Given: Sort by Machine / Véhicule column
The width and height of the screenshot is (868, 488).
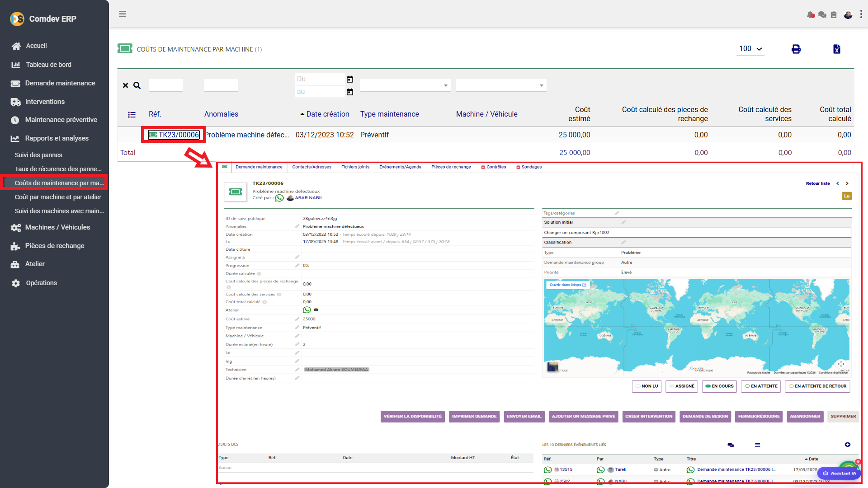Looking at the screenshot, I should pyautogui.click(x=487, y=114).
